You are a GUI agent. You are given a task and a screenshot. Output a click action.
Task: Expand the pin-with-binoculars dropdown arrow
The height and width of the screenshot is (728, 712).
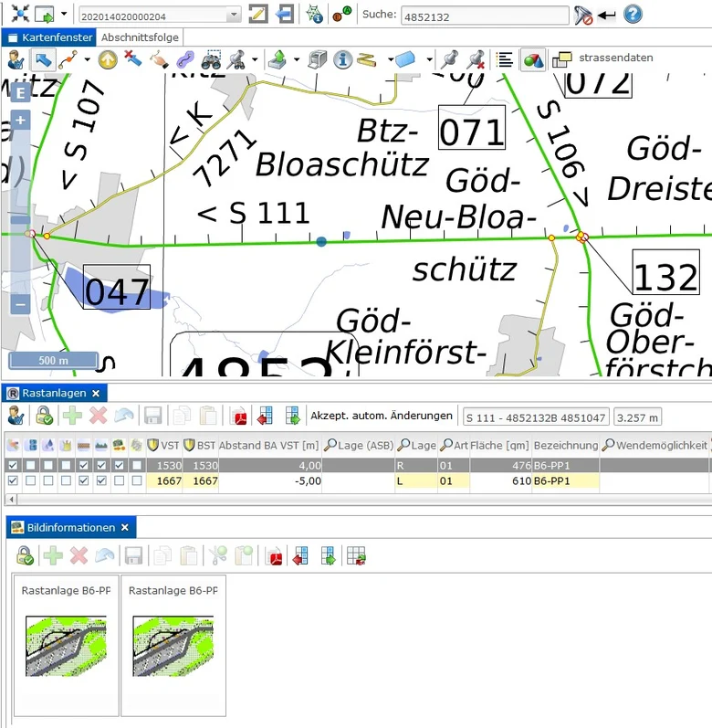click(x=255, y=59)
